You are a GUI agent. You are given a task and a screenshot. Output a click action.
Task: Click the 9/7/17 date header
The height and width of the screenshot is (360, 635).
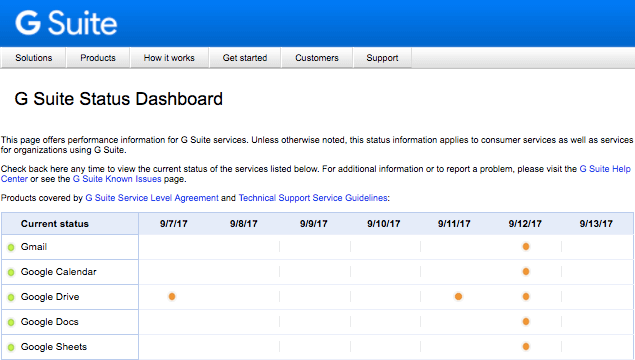point(174,224)
